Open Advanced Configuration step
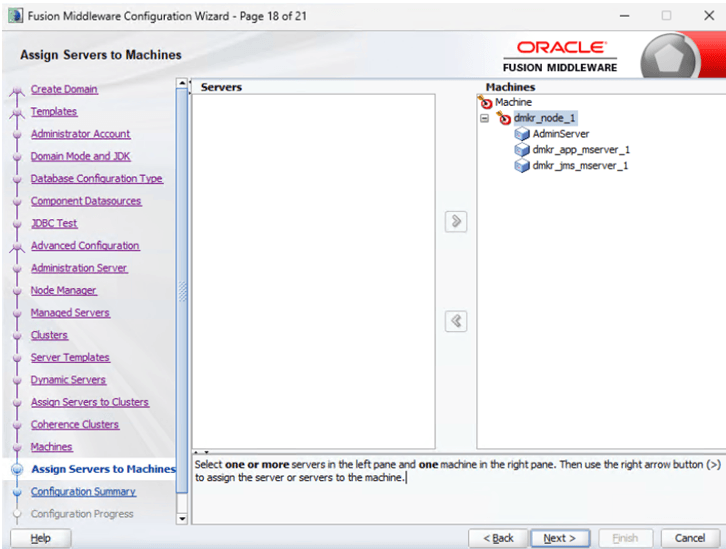 click(x=85, y=246)
